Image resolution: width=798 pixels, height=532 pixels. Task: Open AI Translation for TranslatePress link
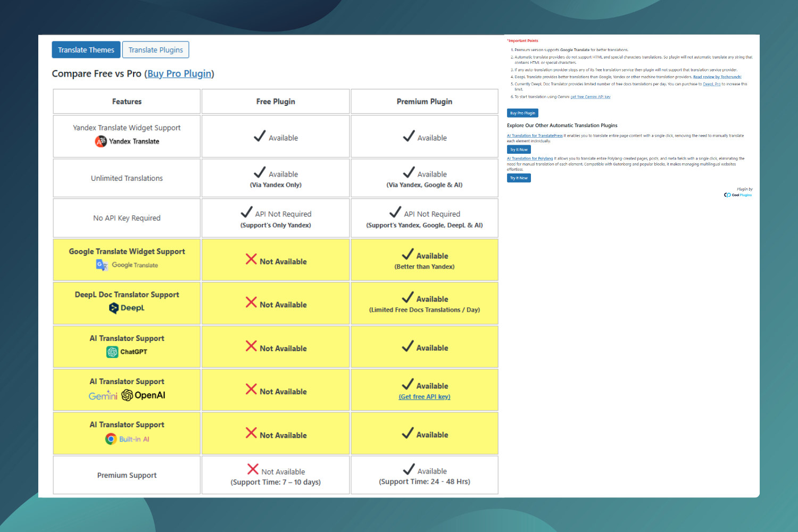tap(535, 136)
